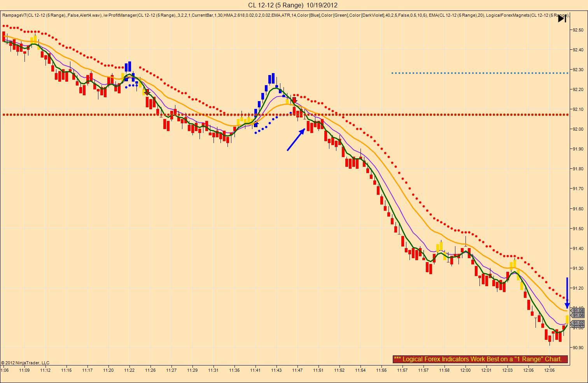Click the 11:31 time axis label
Image resolution: width=588 pixels, height=383 pixels.
[x=213, y=370]
